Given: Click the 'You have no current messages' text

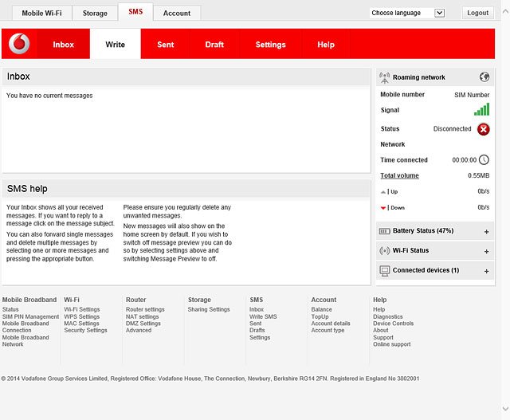Looking at the screenshot, I should click(x=49, y=96).
